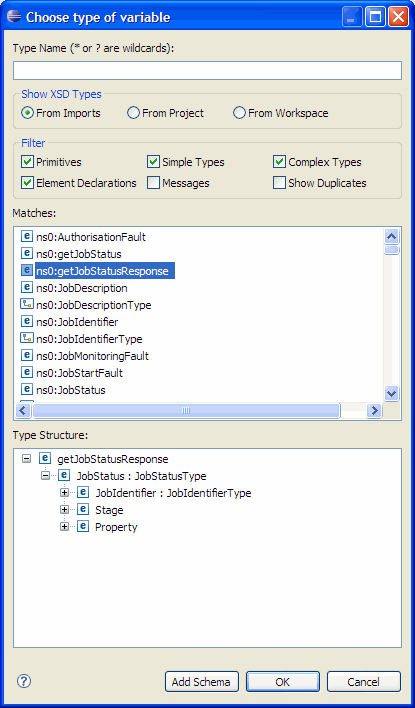Click the Add Schema button
The image size is (415, 708).
(x=202, y=682)
